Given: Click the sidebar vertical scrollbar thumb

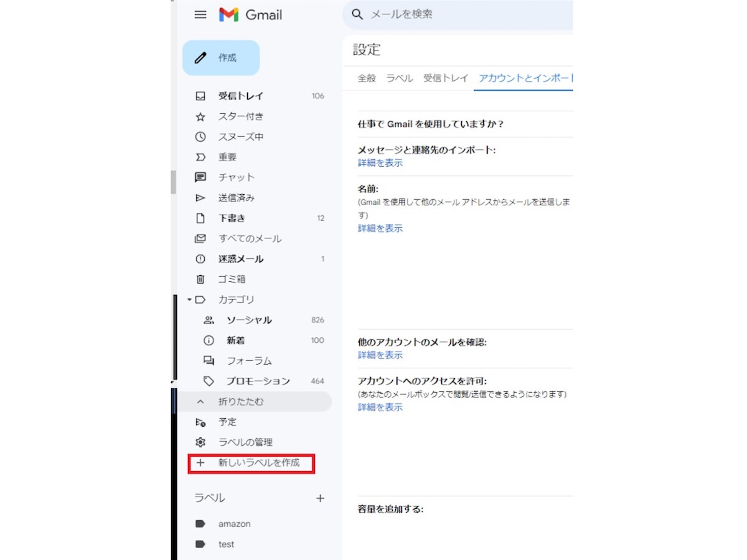Looking at the screenshot, I should tap(174, 182).
